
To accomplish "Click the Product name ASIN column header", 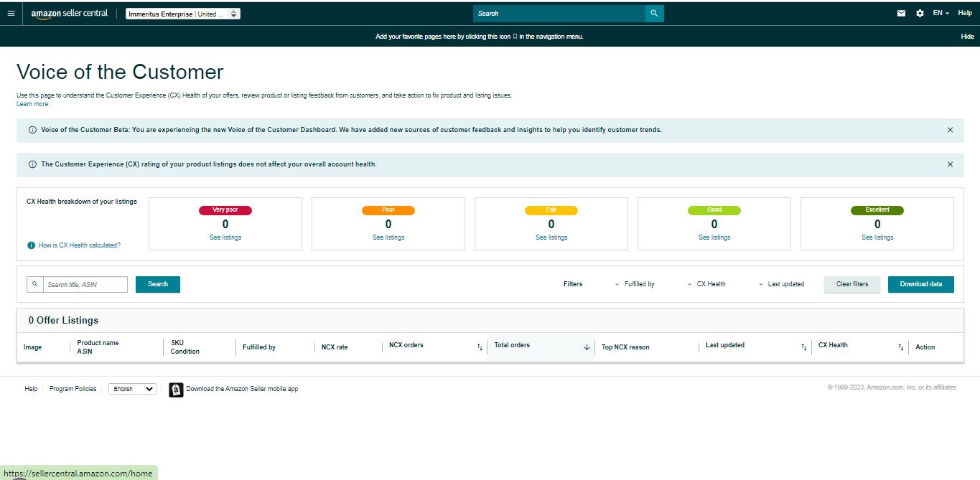I will [98, 347].
